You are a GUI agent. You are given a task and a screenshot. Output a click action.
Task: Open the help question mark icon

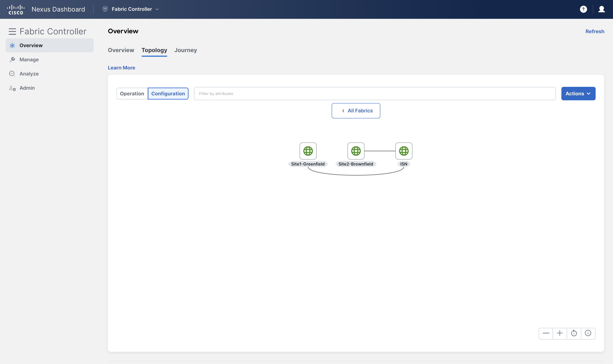[x=583, y=9]
